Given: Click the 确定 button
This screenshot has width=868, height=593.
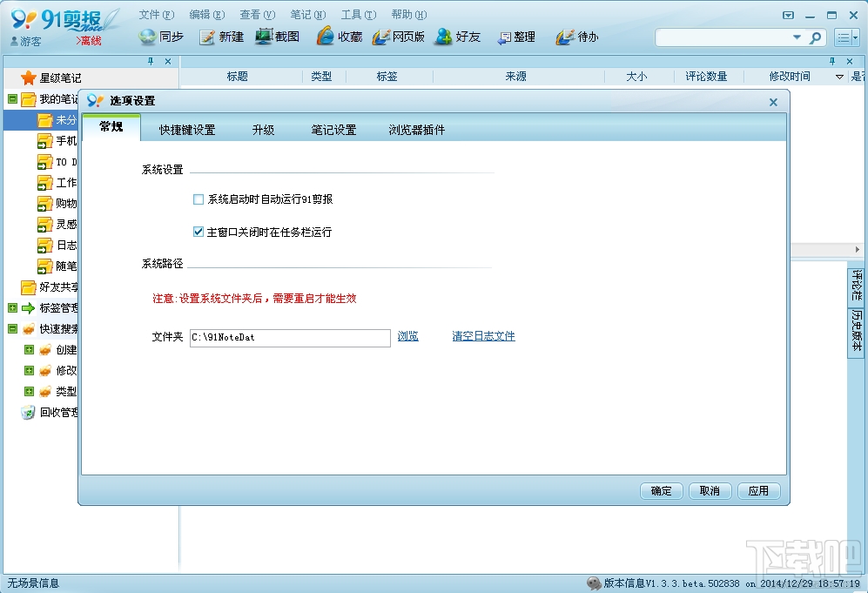Looking at the screenshot, I should click(x=661, y=491).
